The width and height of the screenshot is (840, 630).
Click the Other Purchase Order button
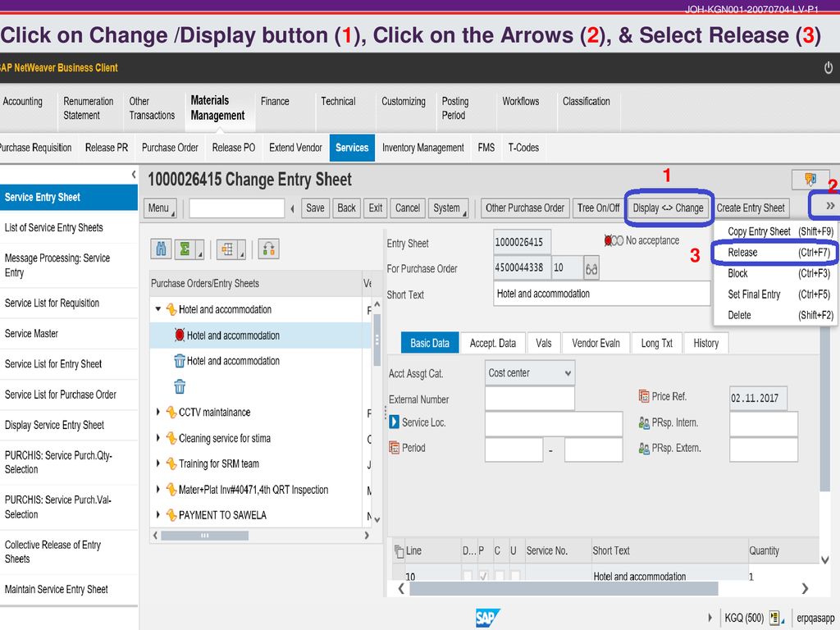tap(525, 208)
